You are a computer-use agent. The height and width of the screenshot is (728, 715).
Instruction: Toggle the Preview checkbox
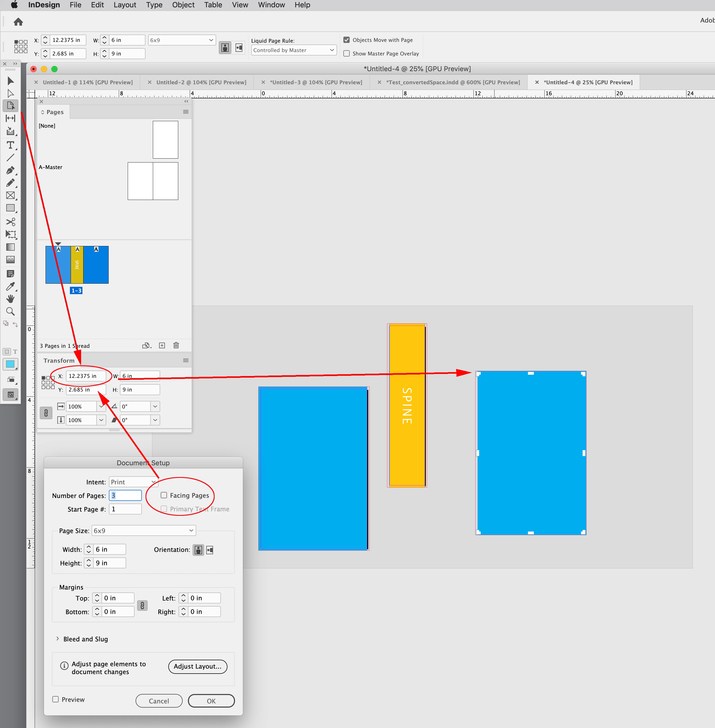coord(55,699)
